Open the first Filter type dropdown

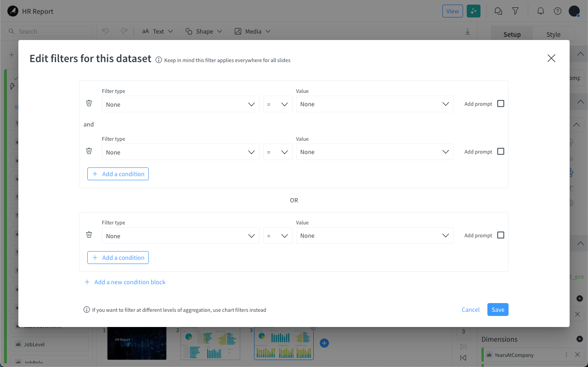click(x=181, y=104)
